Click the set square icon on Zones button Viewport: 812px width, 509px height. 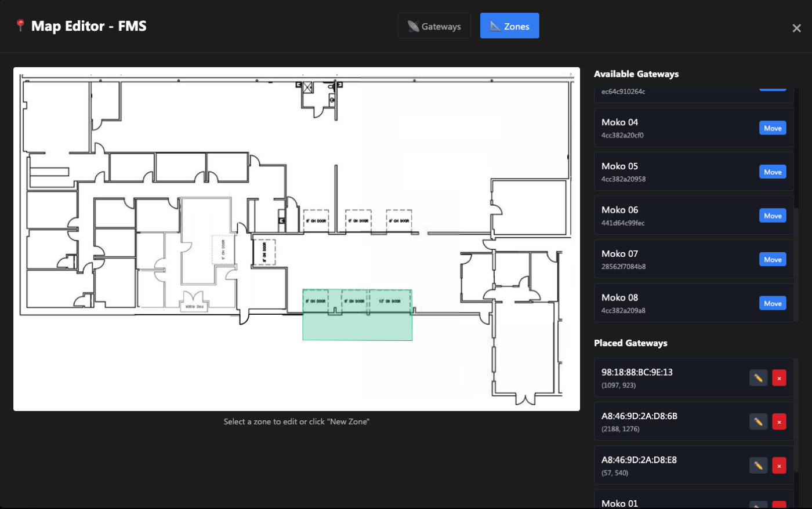494,26
